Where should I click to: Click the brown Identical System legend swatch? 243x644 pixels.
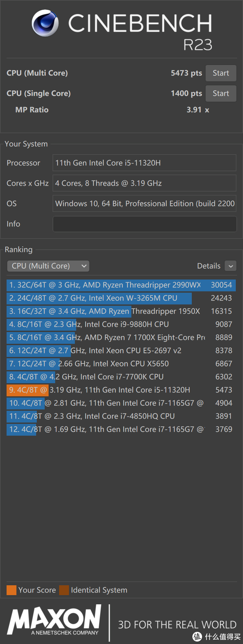coord(64,590)
